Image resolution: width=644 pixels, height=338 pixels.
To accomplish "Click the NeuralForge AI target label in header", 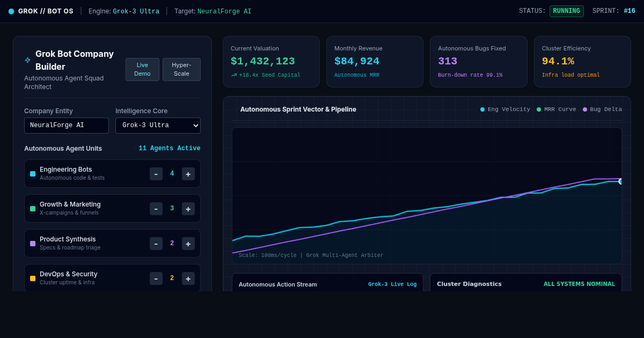I will pos(224,11).
